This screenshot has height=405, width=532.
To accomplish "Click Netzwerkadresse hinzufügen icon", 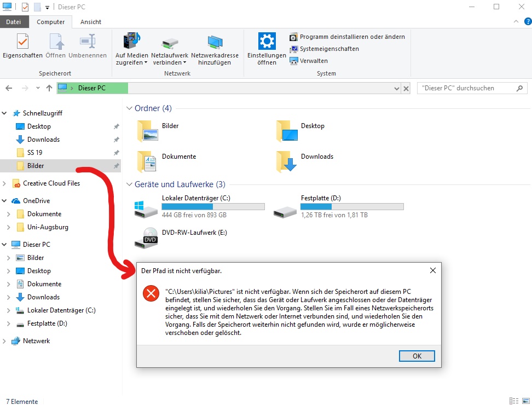I will [215, 49].
